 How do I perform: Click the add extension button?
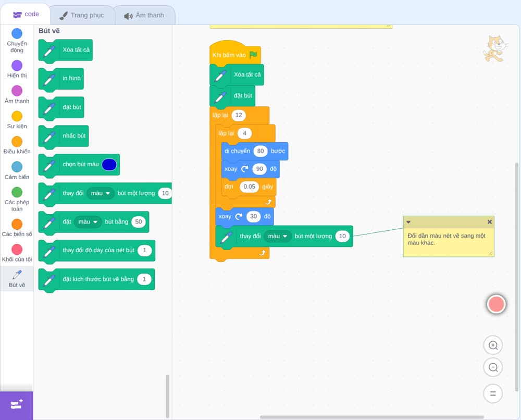[17, 405]
